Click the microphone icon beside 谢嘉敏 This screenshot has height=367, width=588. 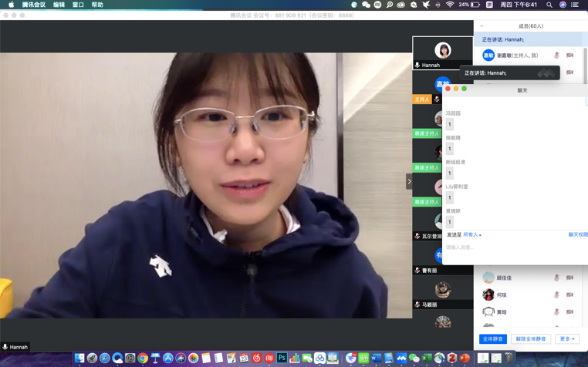[x=556, y=56]
